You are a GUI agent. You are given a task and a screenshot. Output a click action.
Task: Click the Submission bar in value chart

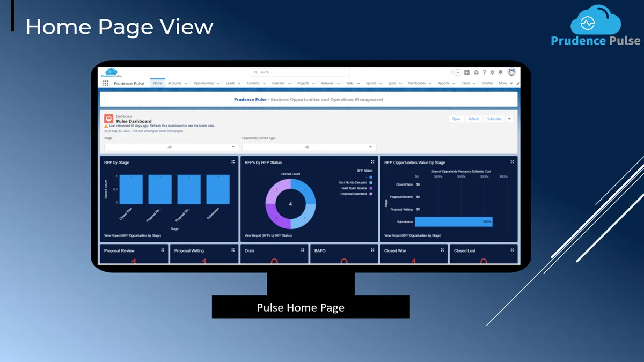[x=453, y=221]
